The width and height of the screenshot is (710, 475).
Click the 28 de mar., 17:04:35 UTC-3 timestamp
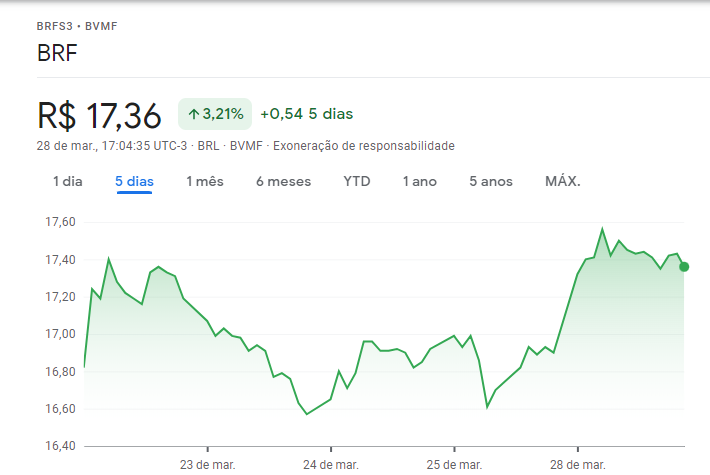[112, 146]
